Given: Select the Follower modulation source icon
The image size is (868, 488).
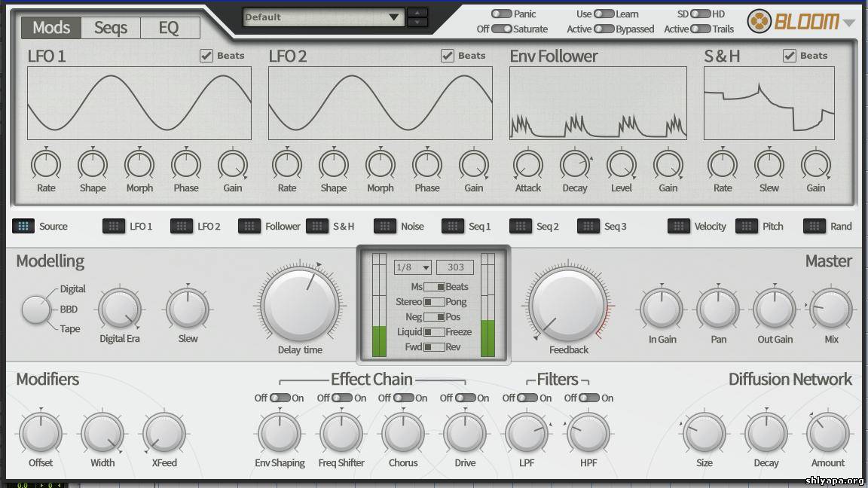Looking at the screenshot, I should pos(249,226).
